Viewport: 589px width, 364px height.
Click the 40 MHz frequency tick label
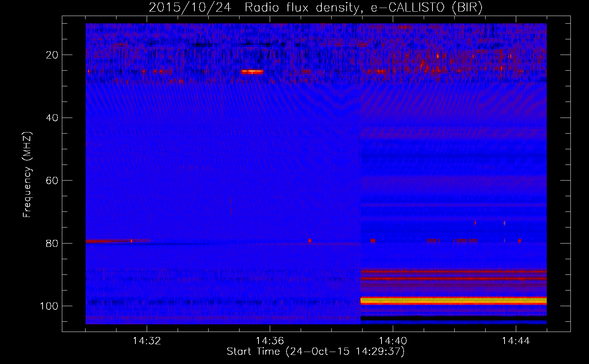pyautogui.click(x=52, y=118)
